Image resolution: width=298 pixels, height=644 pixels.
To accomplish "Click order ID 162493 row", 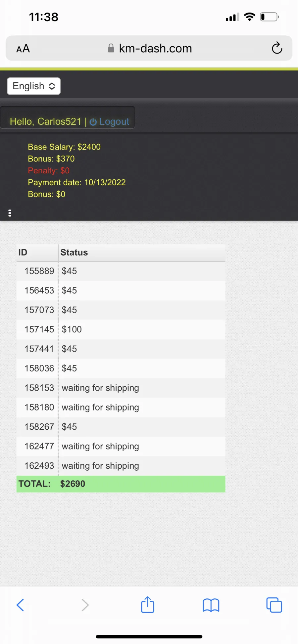I will (x=121, y=466).
